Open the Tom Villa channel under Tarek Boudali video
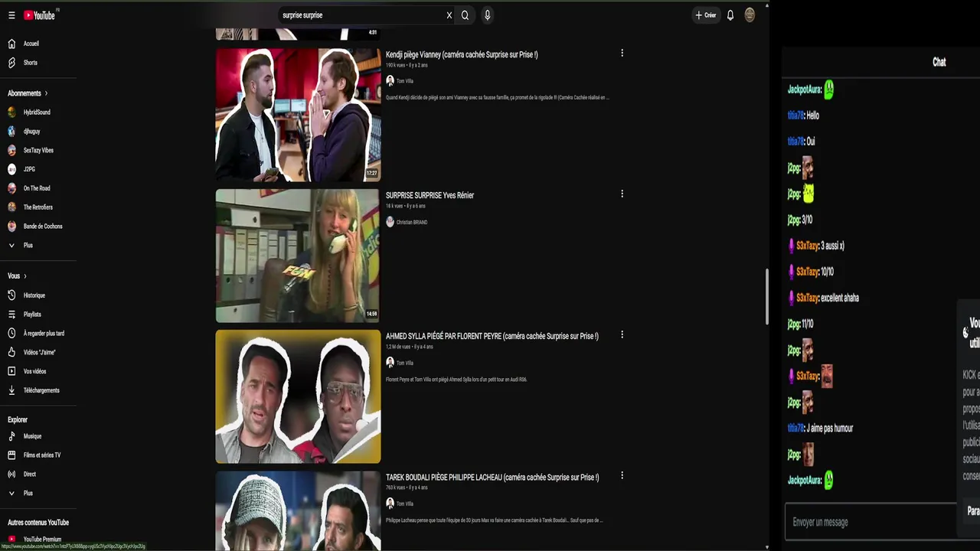Viewport: 980px width, 551px height. (x=404, y=504)
